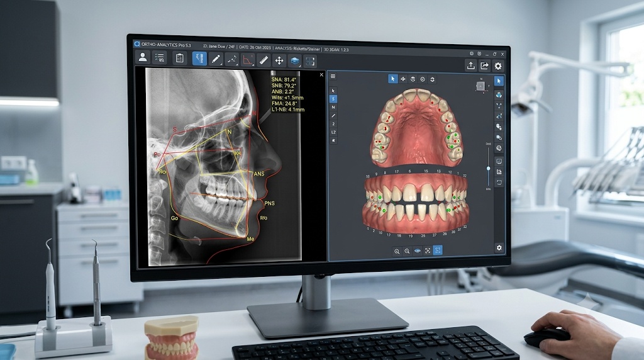Select the 2 tool in left sidebar
Viewport: 644px width, 360px height.
[x=333, y=124]
